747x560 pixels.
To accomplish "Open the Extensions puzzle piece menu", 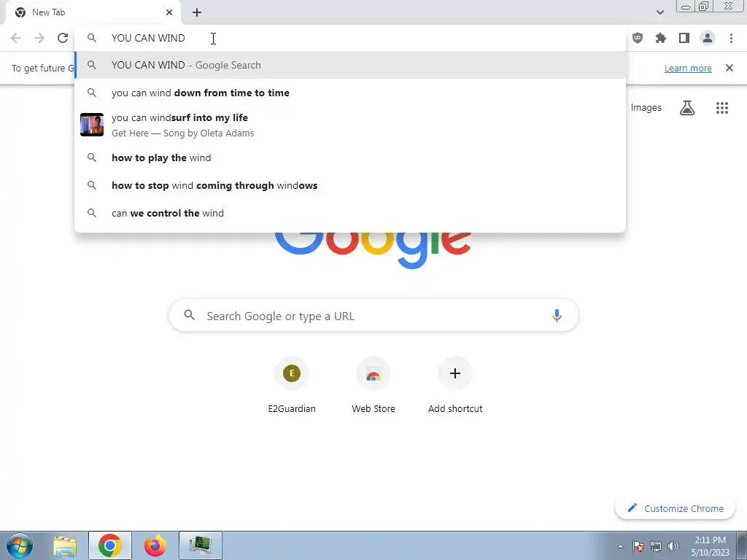I will point(661,38).
